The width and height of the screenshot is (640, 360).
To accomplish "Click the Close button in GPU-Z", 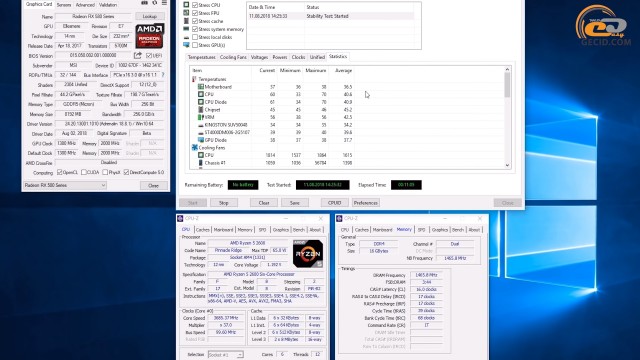I will [153, 185].
